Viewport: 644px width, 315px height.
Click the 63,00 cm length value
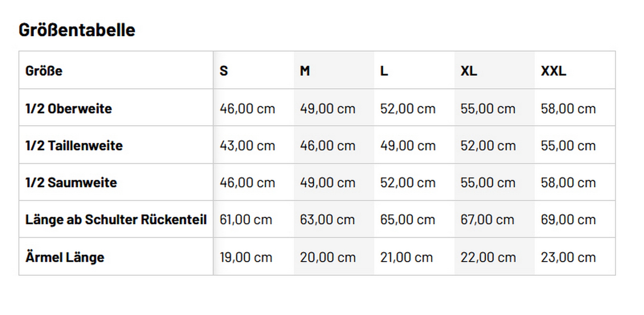click(327, 219)
